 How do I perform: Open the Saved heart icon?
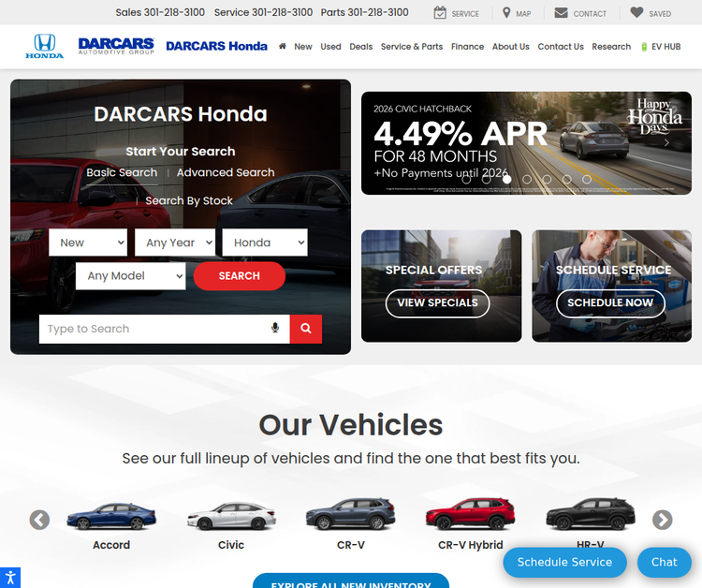pyautogui.click(x=636, y=13)
